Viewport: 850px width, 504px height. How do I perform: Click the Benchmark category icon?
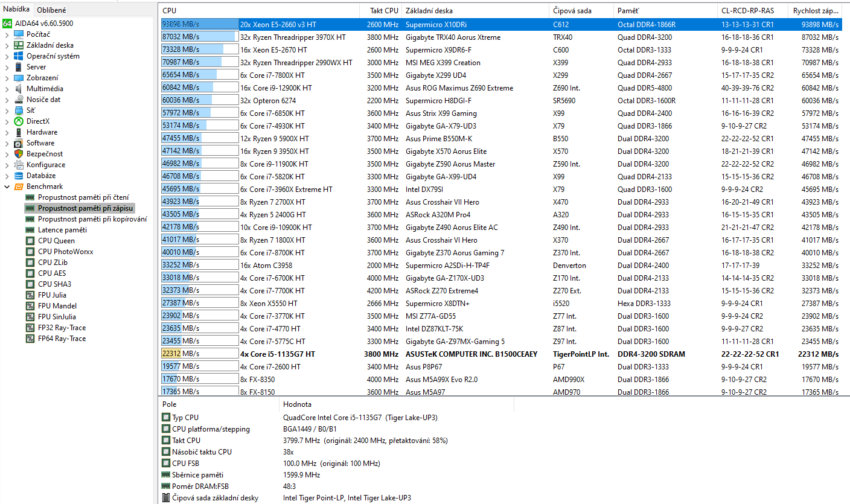[x=19, y=186]
